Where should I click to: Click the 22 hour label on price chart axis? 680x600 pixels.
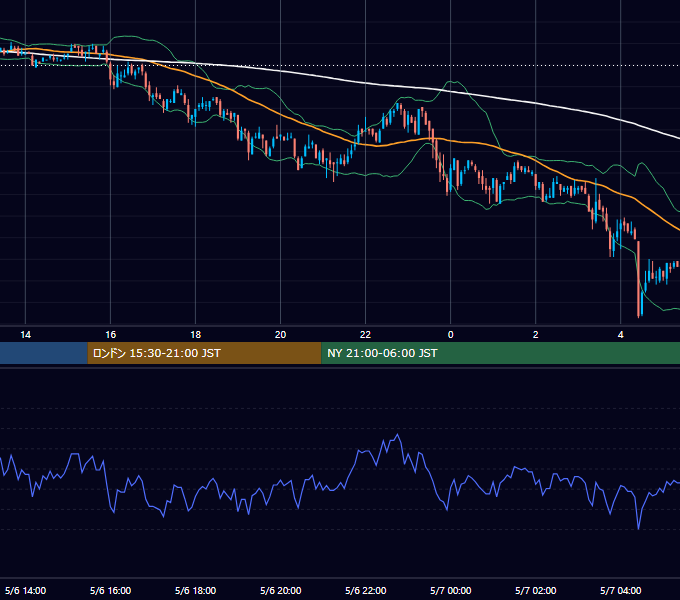pyautogui.click(x=366, y=335)
